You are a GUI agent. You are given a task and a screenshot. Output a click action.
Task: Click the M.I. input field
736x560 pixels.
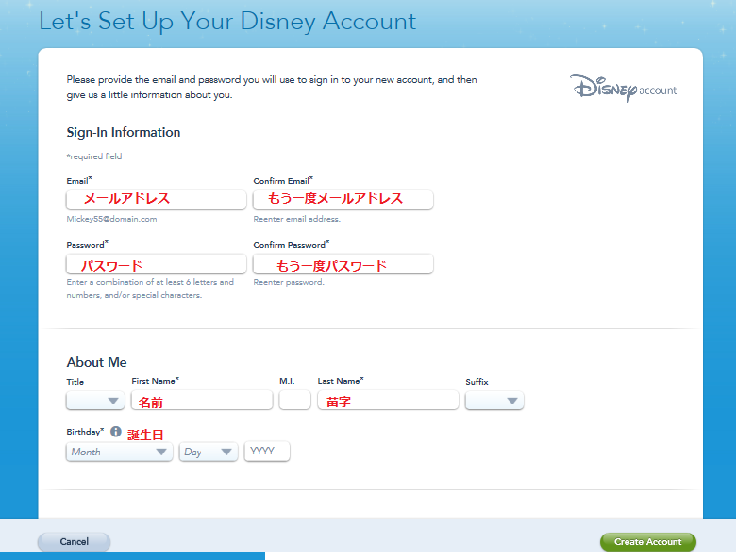point(294,400)
